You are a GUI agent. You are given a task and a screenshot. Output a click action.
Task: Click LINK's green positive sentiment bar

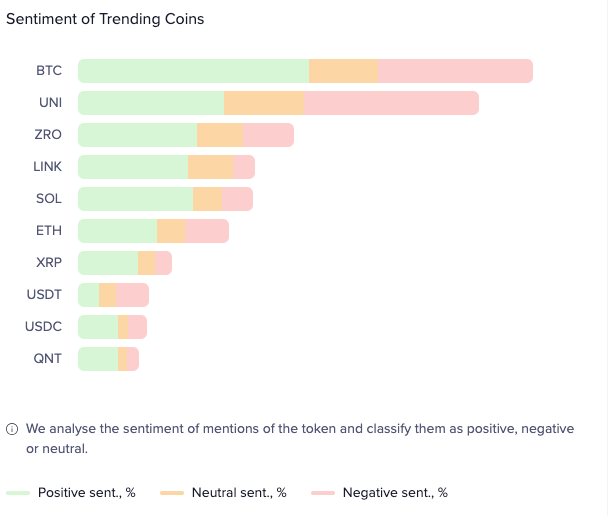pos(132,167)
